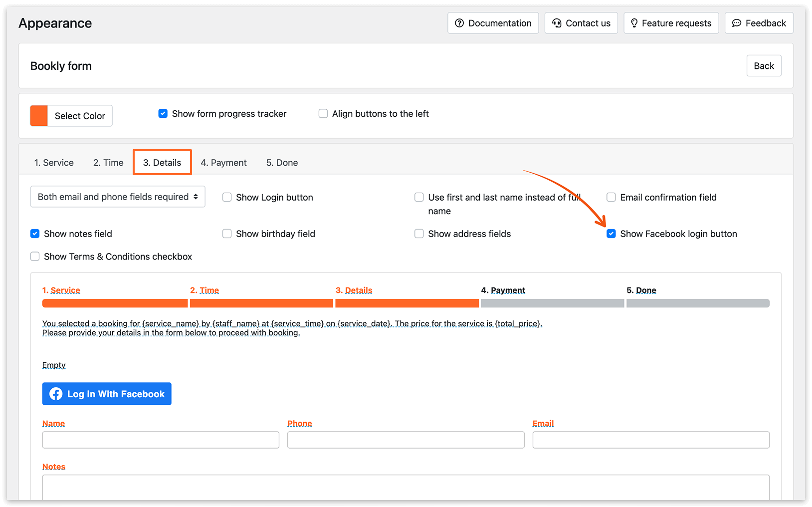This screenshot has width=812, height=507.
Task: Click the Email field label
Action: tap(543, 424)
